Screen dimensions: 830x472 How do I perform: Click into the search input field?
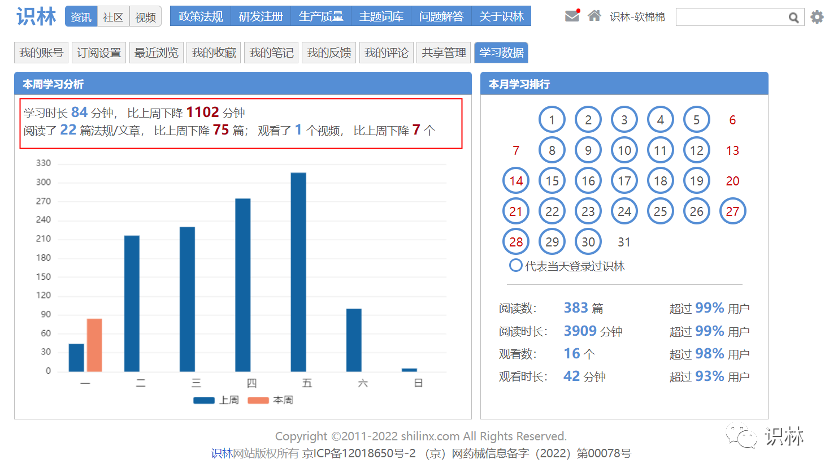pyautogui.click(x=731, y=17)
